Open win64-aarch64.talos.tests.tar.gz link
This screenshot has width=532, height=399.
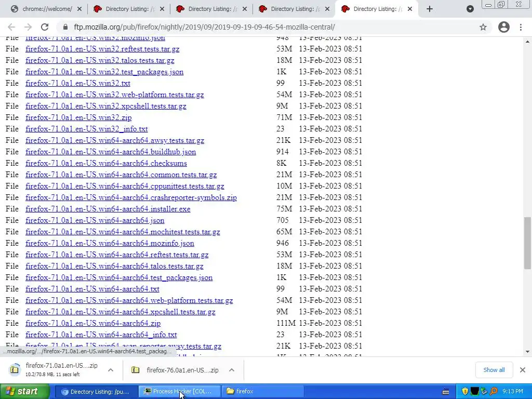[x=114, y=267]
